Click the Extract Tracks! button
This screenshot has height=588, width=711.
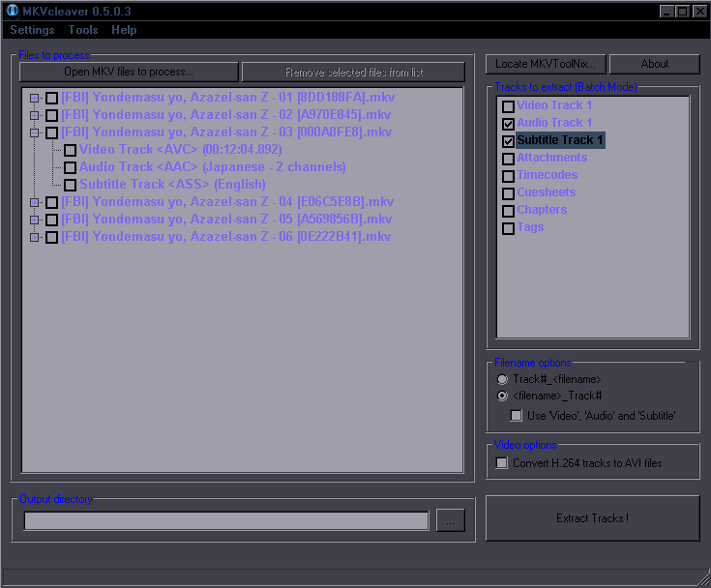[593, 518]
